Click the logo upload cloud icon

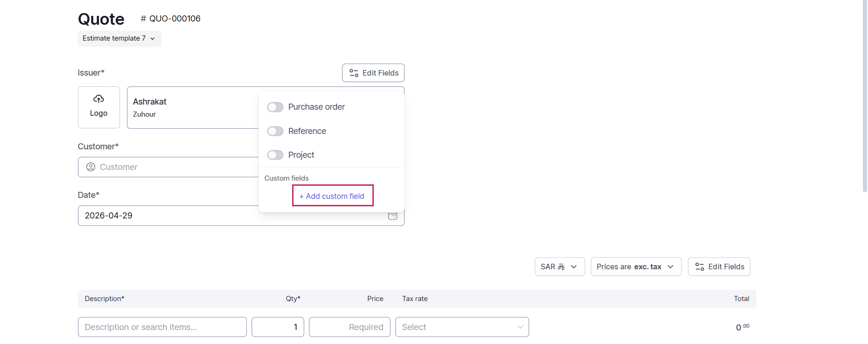pyautogui.click(x=98, y=99)
